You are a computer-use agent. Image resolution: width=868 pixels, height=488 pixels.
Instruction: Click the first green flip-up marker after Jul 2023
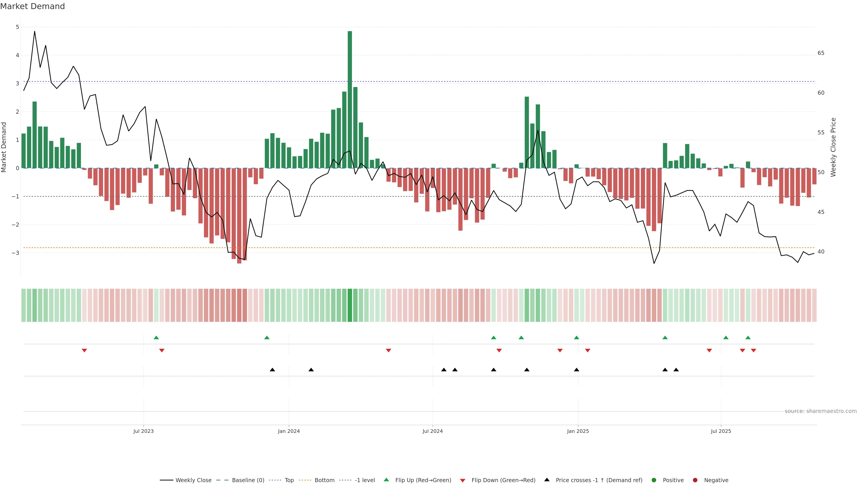[156, 338]
